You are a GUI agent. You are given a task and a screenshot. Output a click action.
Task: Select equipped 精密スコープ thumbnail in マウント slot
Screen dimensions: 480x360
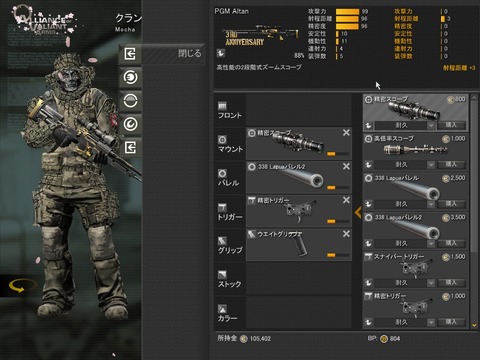299,144
